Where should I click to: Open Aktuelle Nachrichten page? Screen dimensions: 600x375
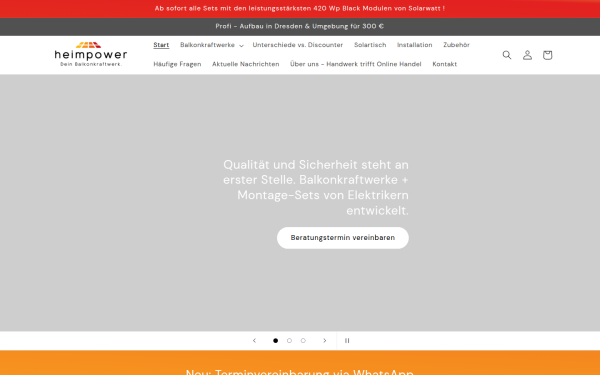[246, 64]
